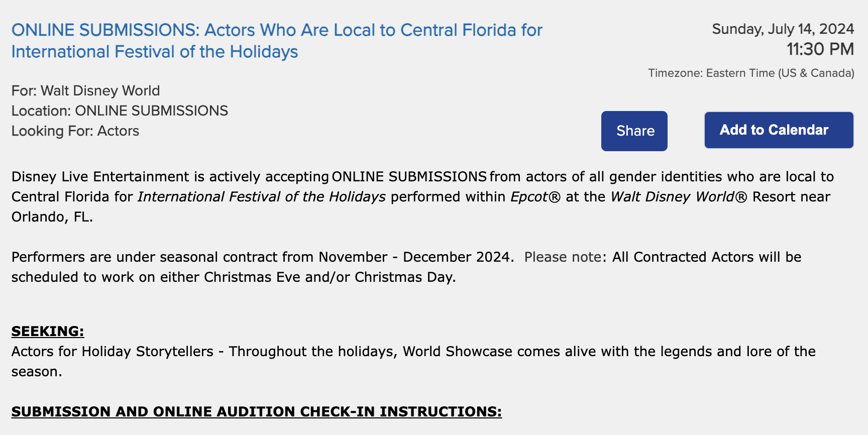
Task: Click the Timezone Eastern Time label
Action: (751, 73)
